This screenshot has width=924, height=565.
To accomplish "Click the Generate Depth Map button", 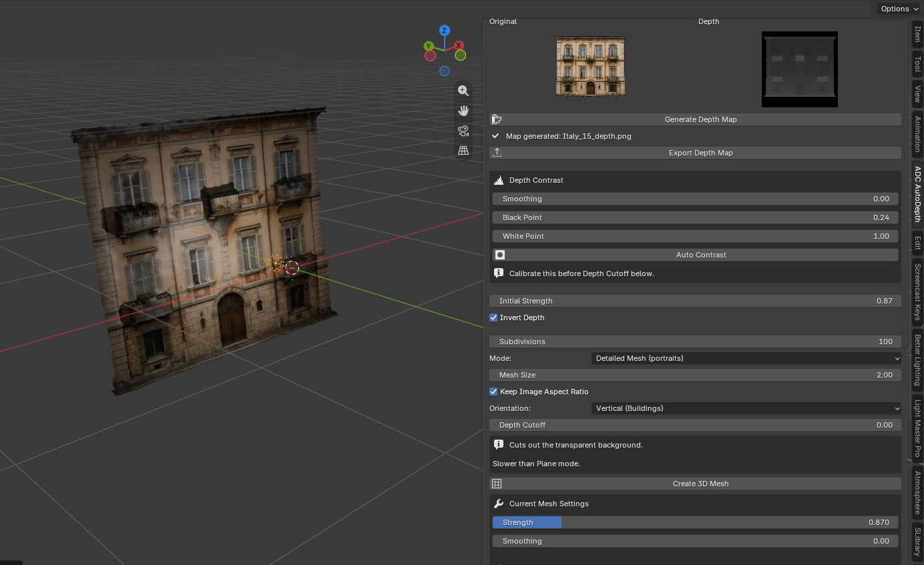I will 696,119.
